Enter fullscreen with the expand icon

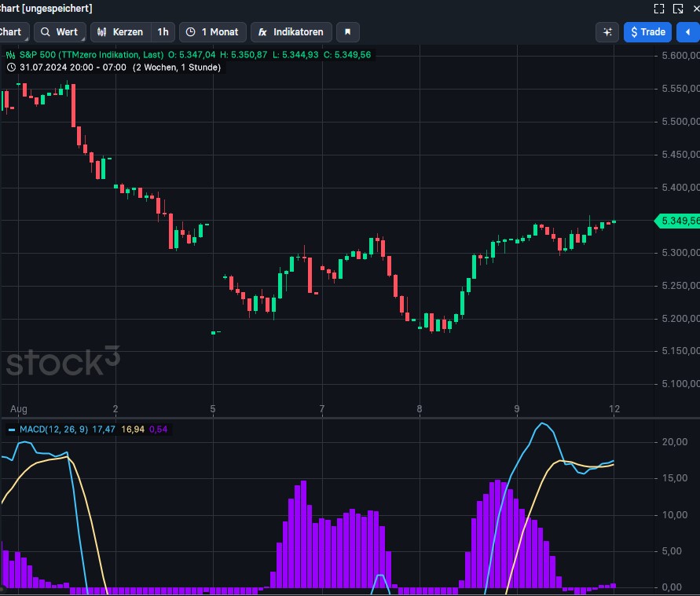coord(659,9)
